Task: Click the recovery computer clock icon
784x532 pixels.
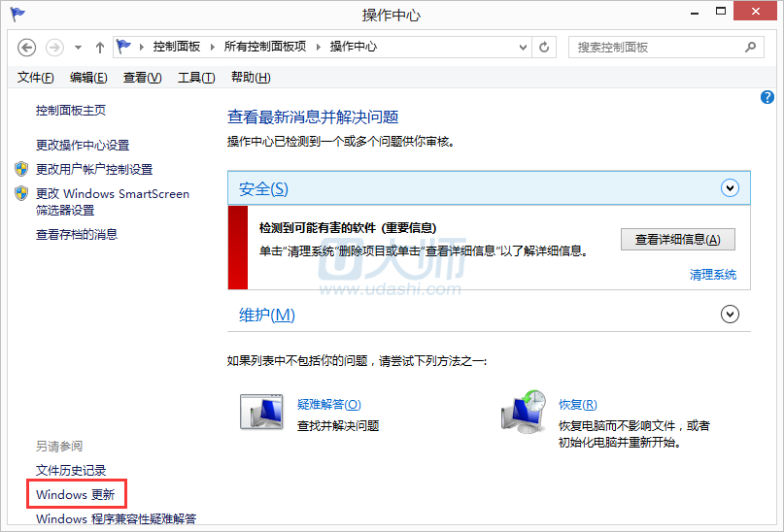Action: 524,413
